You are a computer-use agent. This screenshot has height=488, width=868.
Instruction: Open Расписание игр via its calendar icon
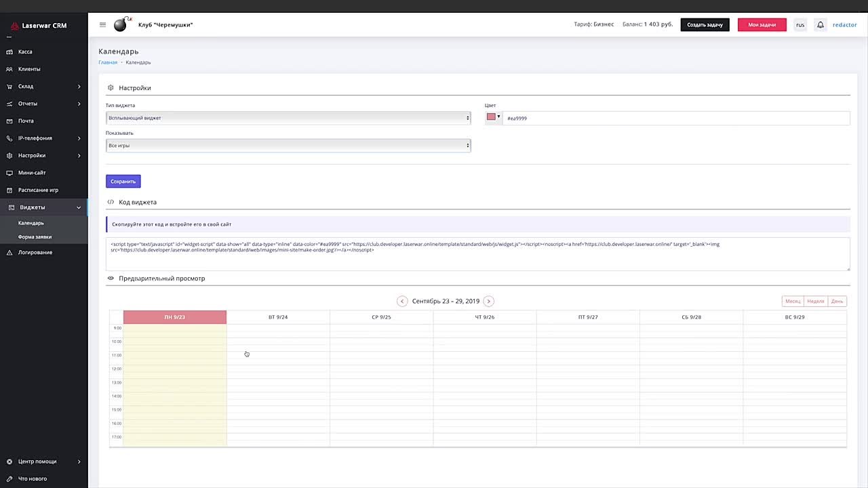pos(9,190)
